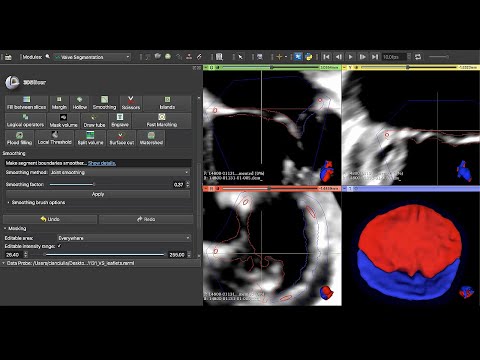This screenshot has width=480, height=360.
Task: Click the 3D Slicer logo
Action: pyautogui.click(x=12, y=82)
